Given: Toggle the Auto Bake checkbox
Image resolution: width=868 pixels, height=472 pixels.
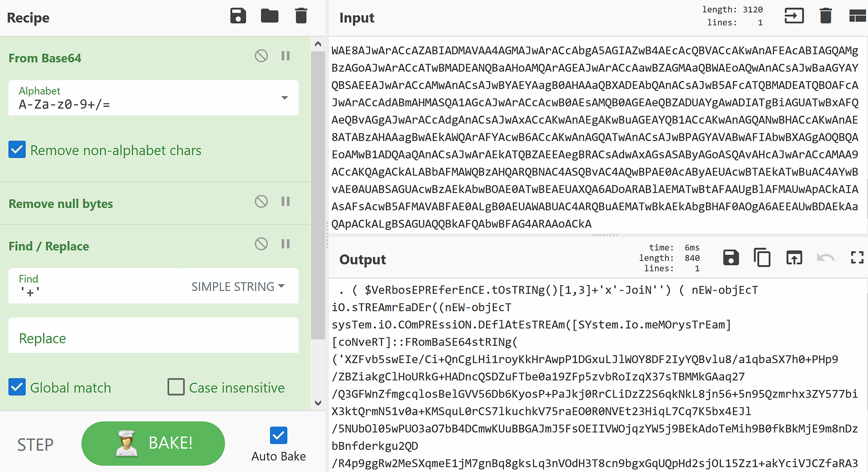Looking at the screenshot, I should tap(278, 435).
